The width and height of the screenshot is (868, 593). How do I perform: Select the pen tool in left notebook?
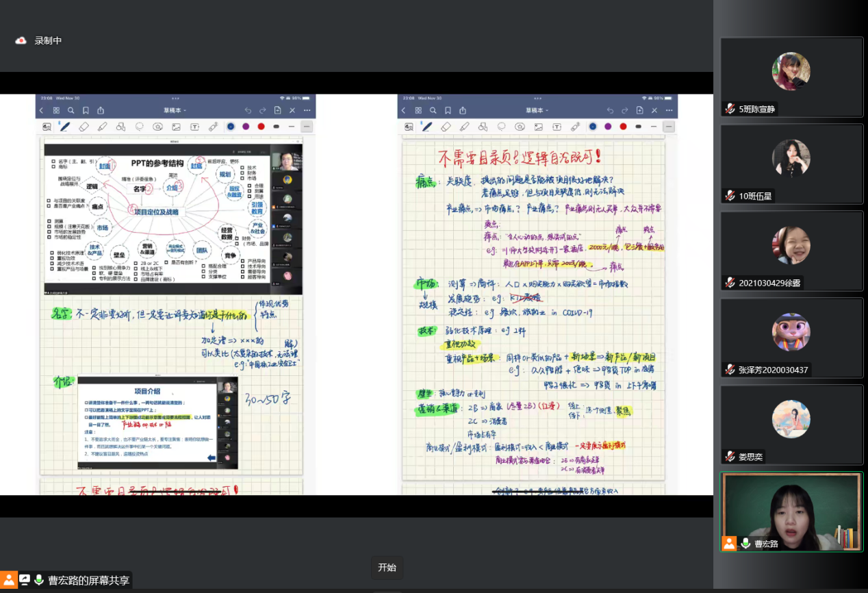click(65, 127)
